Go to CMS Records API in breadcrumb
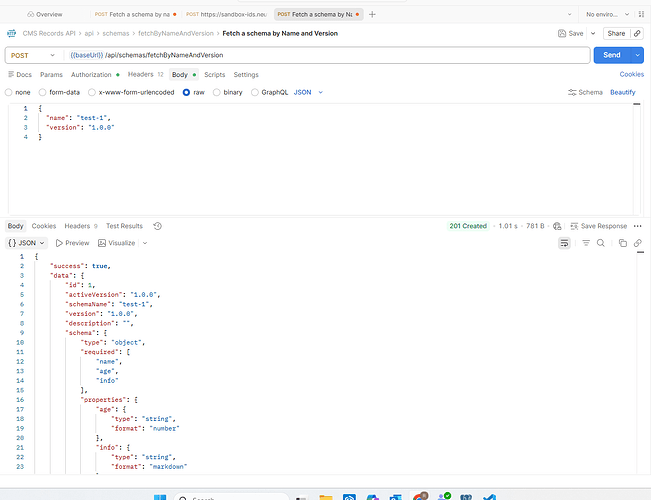651x500 pixels. [x=49, y=33]
